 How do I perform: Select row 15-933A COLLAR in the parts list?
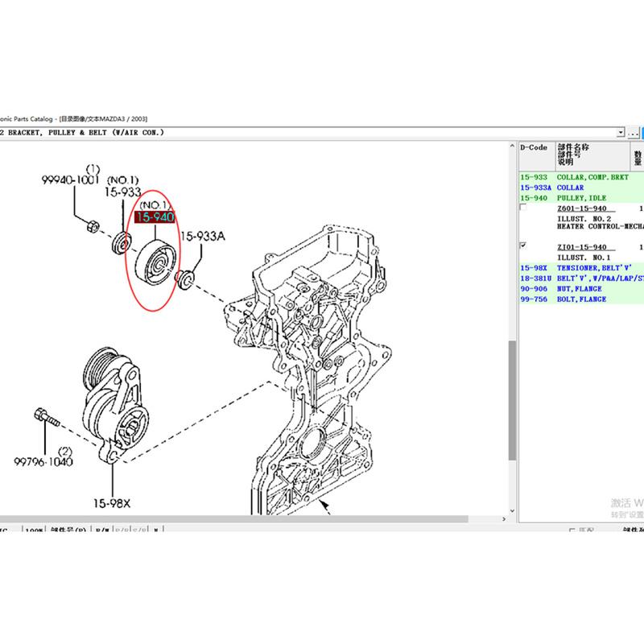581,188
